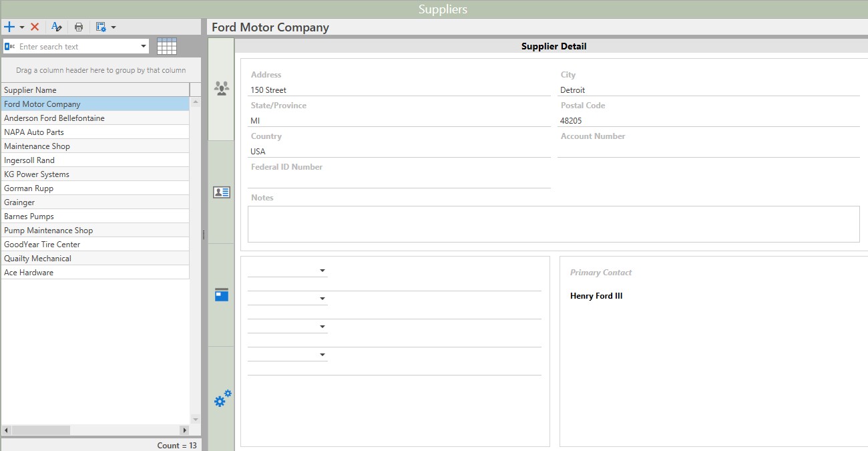Click the 'Count = 13' list footer

(x=177, y=445)
